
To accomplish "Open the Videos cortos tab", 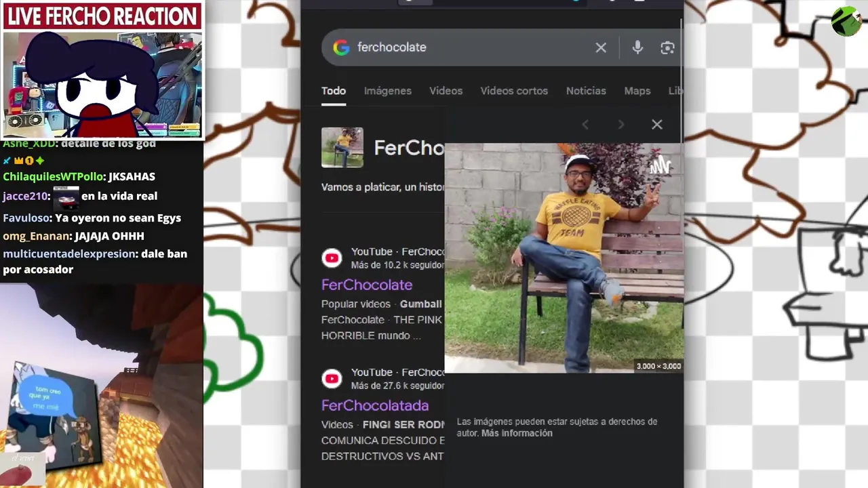I will [514, 91].
